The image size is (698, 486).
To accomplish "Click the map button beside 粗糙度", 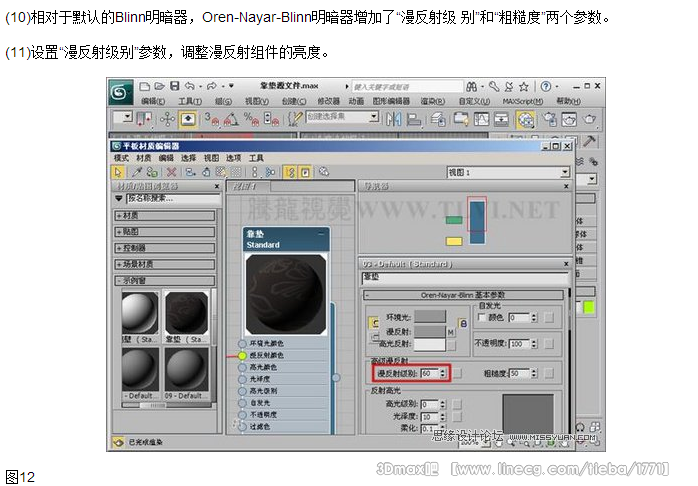I will coord(549,373).
